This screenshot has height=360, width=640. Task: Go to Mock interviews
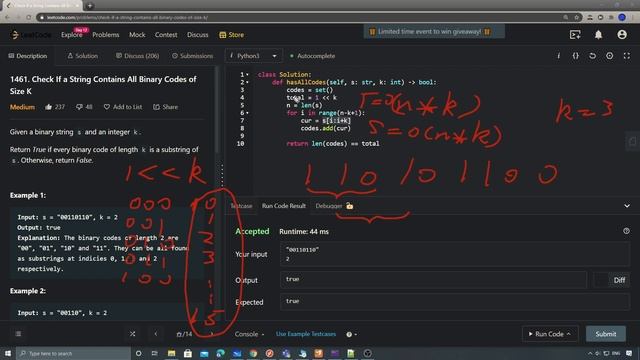[137, 35]
